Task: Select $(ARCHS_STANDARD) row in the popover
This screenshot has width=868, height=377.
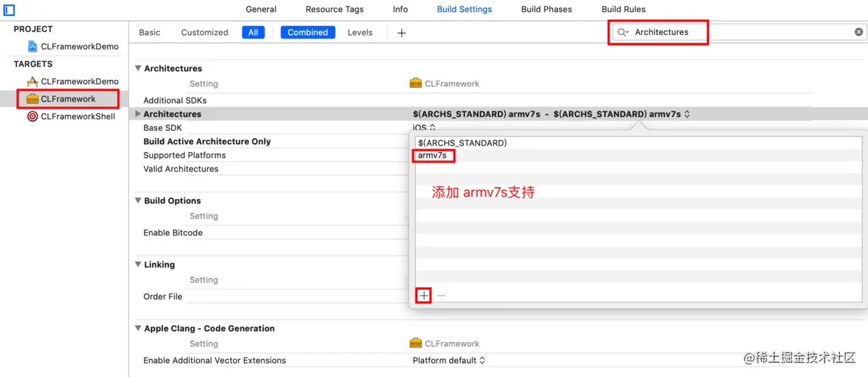Action: 638,143
